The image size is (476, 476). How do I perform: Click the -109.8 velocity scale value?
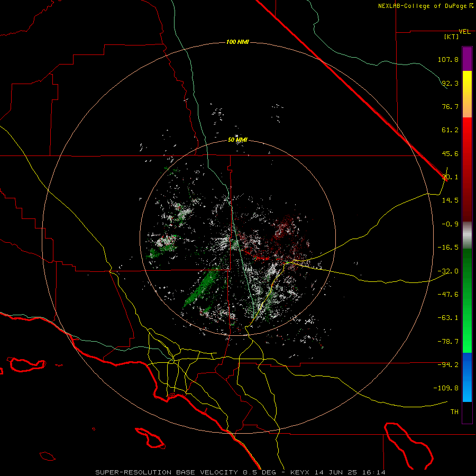point(446,388)
